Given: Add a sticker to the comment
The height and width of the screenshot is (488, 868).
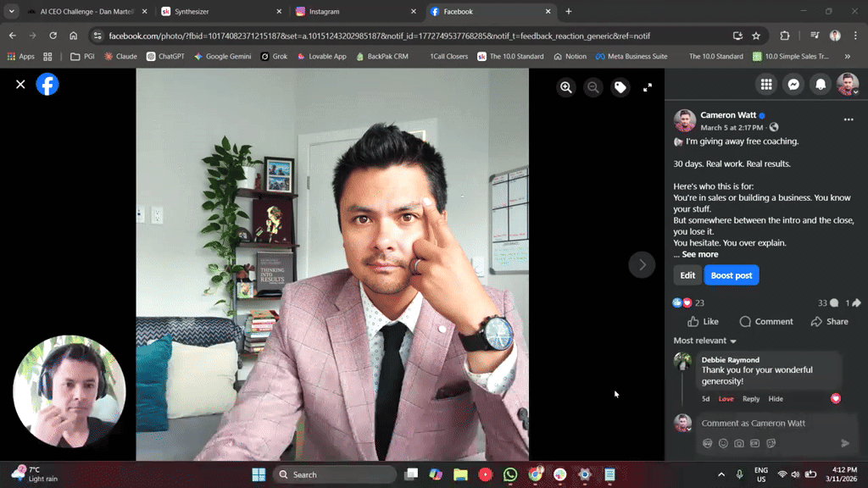Looking at the screenshot, I should point(771,443).
